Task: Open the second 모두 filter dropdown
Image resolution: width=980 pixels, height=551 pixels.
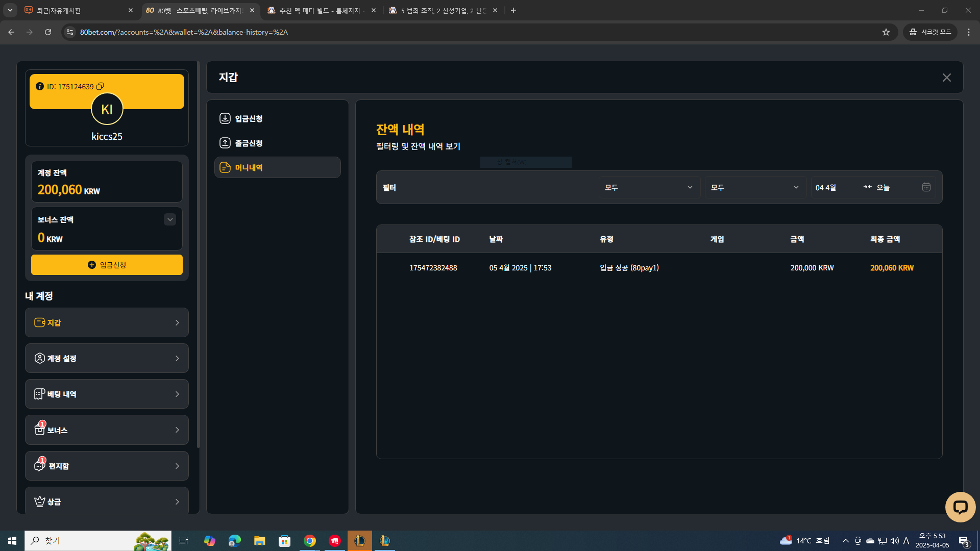Action: [x=755, y=187]
